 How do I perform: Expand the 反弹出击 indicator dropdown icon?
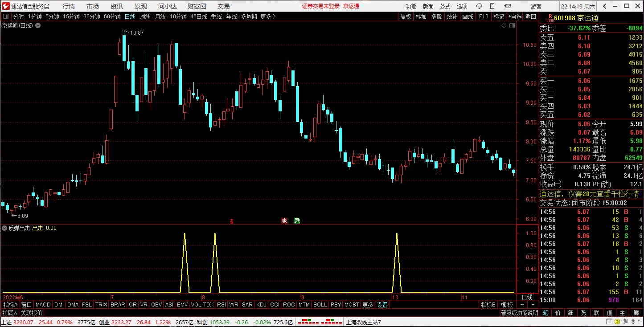(x=4, y=228)
